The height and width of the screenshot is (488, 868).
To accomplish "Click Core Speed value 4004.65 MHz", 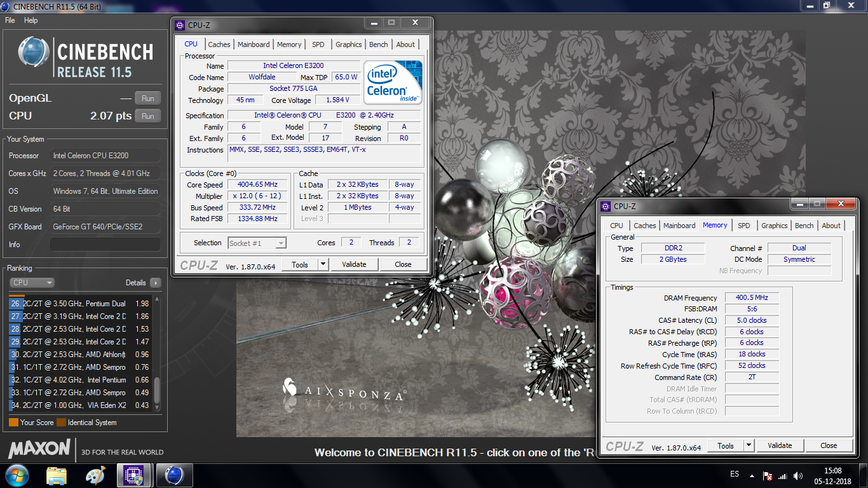I will tap(257, 185).
